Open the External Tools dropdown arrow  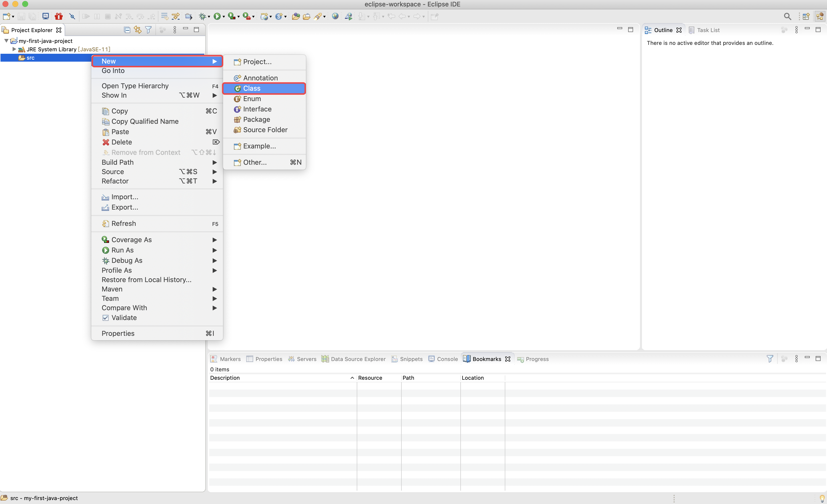pyautogui.click(x=253, y=17)
